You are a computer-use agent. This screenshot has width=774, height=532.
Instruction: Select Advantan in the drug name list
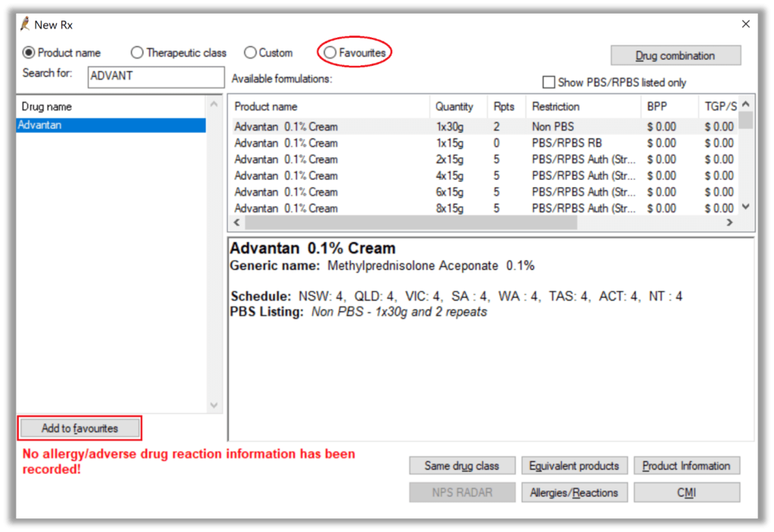tap(111, 125)
